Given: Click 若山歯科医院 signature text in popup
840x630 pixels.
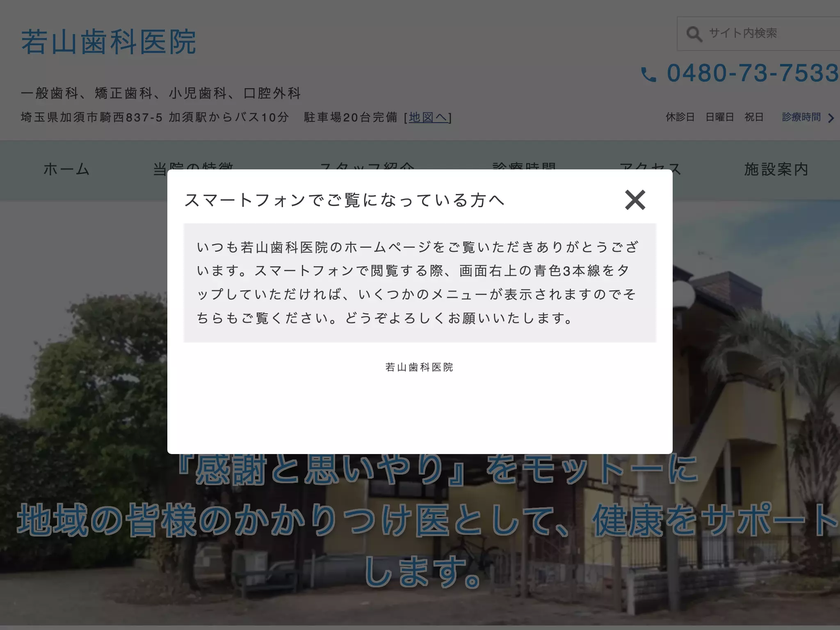Looking at the screenshot, I should tap(419, 367).
